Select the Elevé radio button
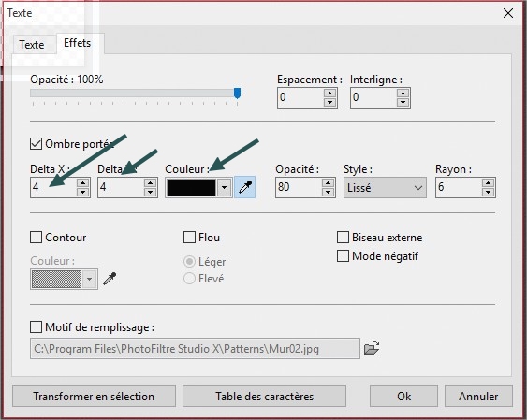Viewport: 527px width, 420px height. click(190, 279)
